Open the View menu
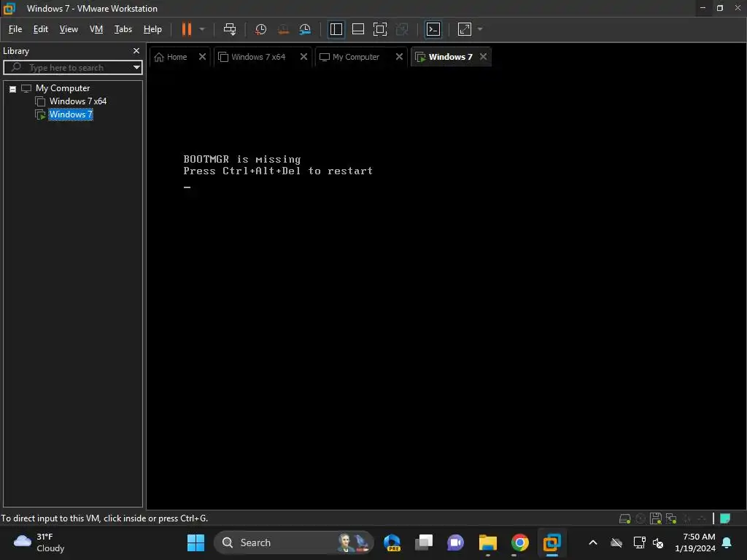747x560 pixels. click(69, 29)
